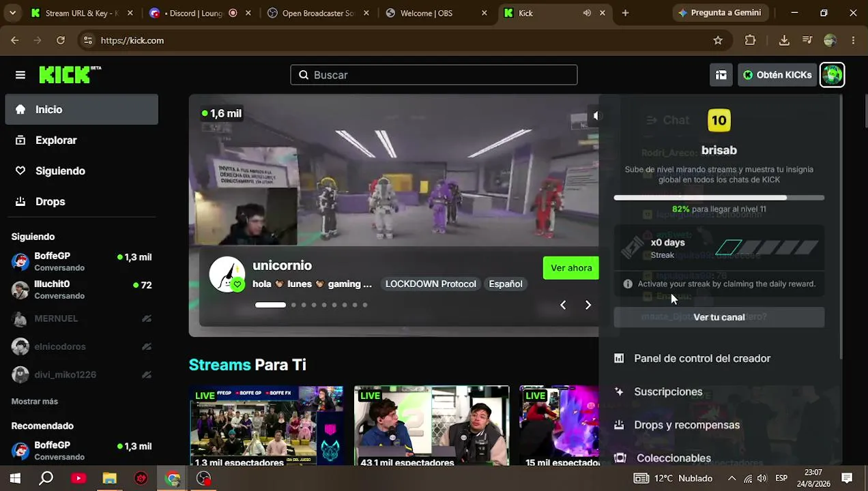Switch to the Discord Lounge tab
The image size is (868, 491).
[x=201, y=13]
